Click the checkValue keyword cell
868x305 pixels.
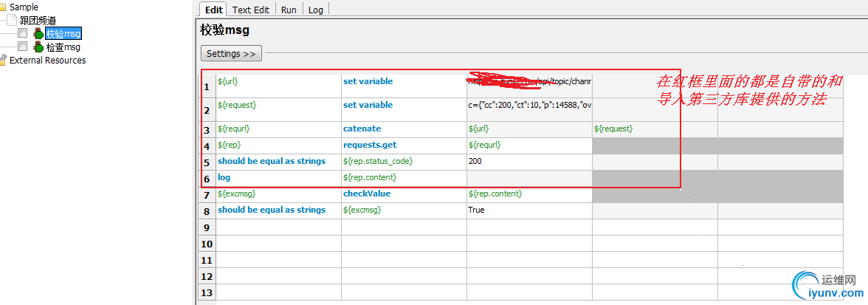click(x=366, y=193)
